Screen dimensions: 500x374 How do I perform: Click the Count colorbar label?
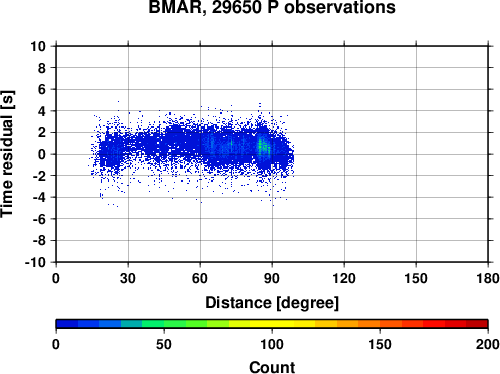[x=272, y=367]
